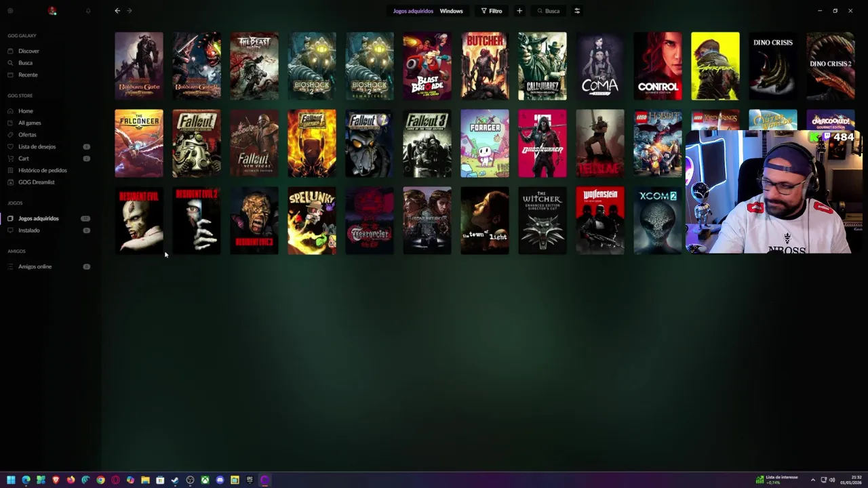Open Google Chrome from the taskbar
This screenshot has height=488, width=868.
[x=100, y=480]
